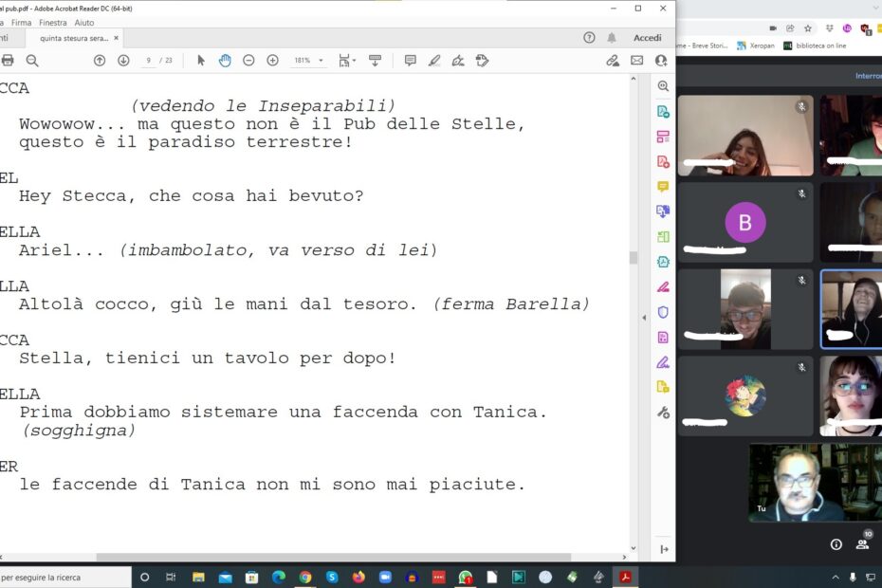Screen dimensions: 882x588
Task: Open Firefox from the Windows taskbar
Action: pos(358,577)
